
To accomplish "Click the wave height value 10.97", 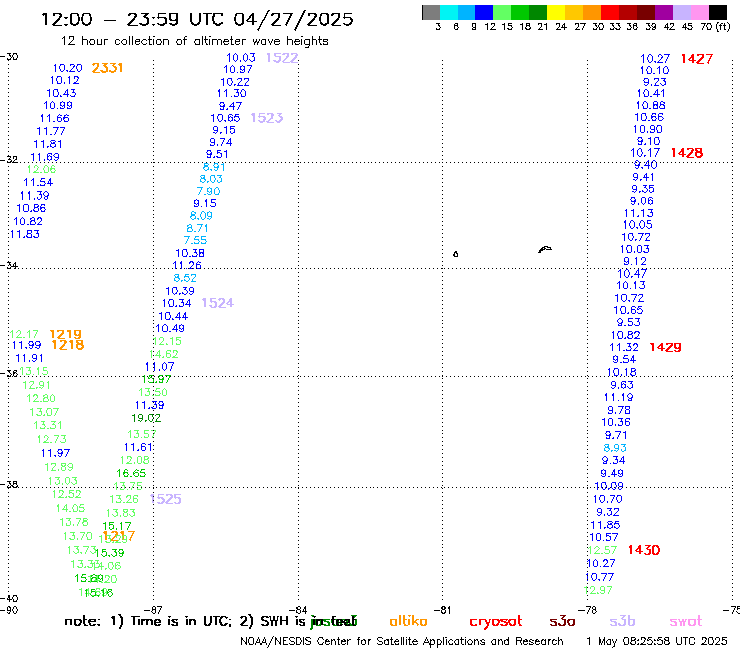I will pos(238,69).
